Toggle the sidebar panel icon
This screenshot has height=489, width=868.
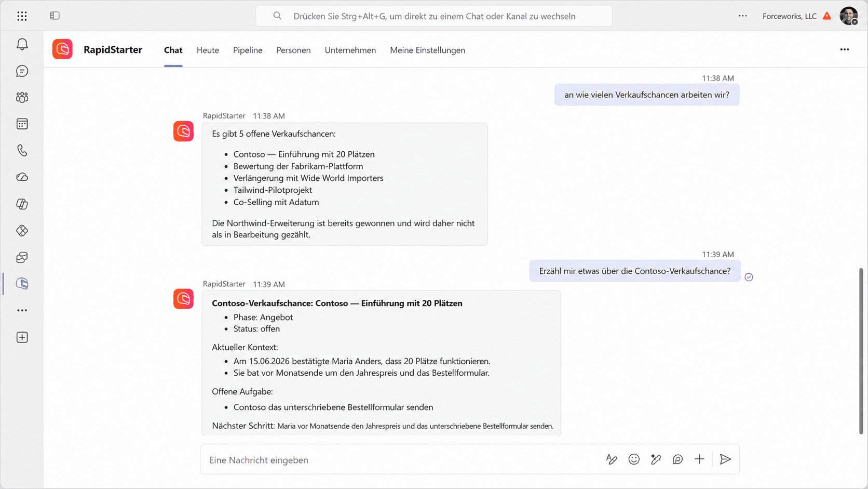coord(55,16)
